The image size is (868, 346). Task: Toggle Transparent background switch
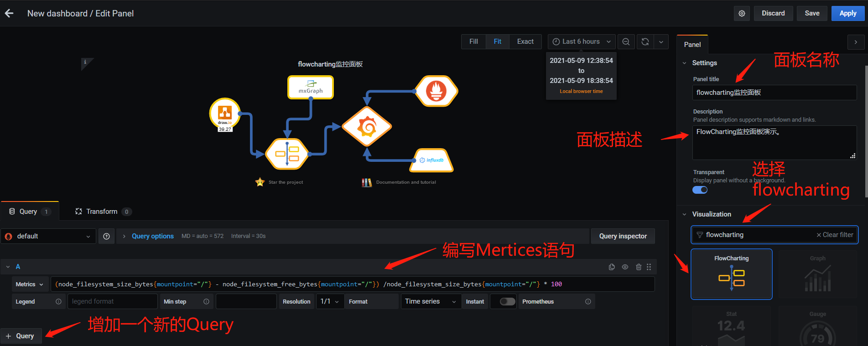(700, 190)
